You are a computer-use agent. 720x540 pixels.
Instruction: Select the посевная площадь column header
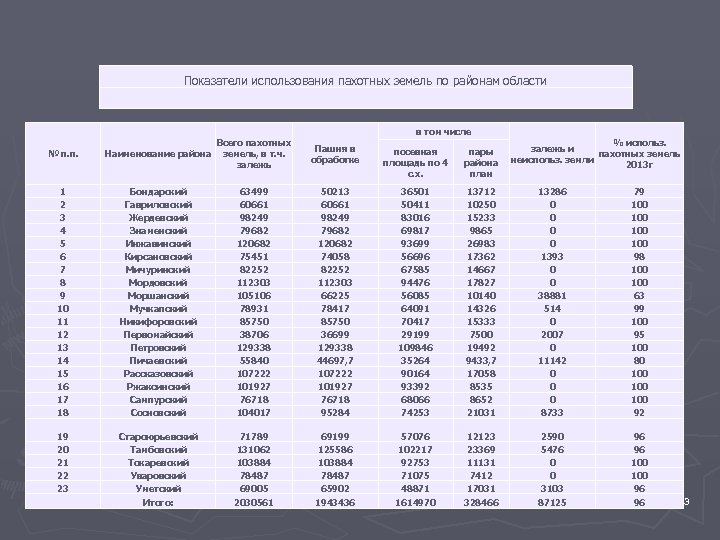pyautogui.click(x=415, y=163)
